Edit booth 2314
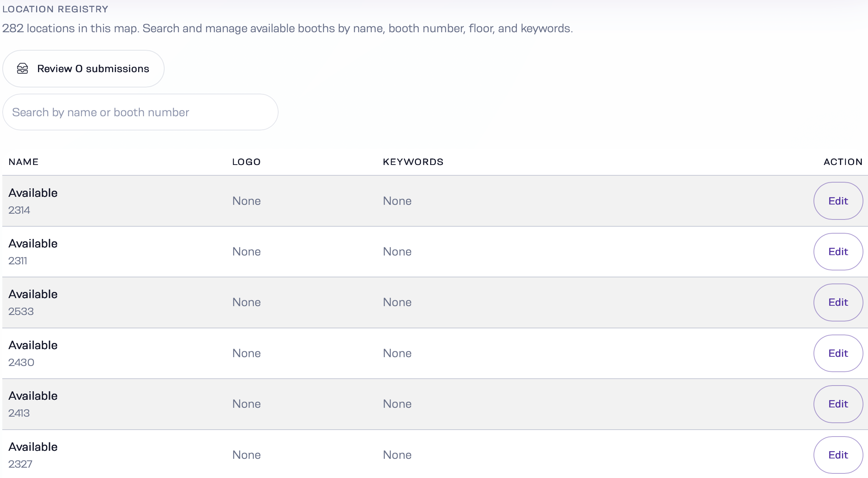 click(838, 201)
